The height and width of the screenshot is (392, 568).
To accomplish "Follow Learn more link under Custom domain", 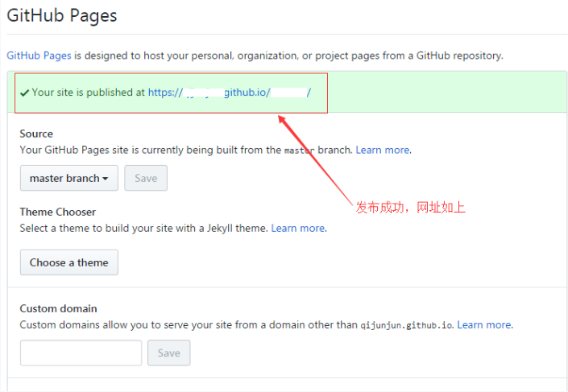I will 484,324.
